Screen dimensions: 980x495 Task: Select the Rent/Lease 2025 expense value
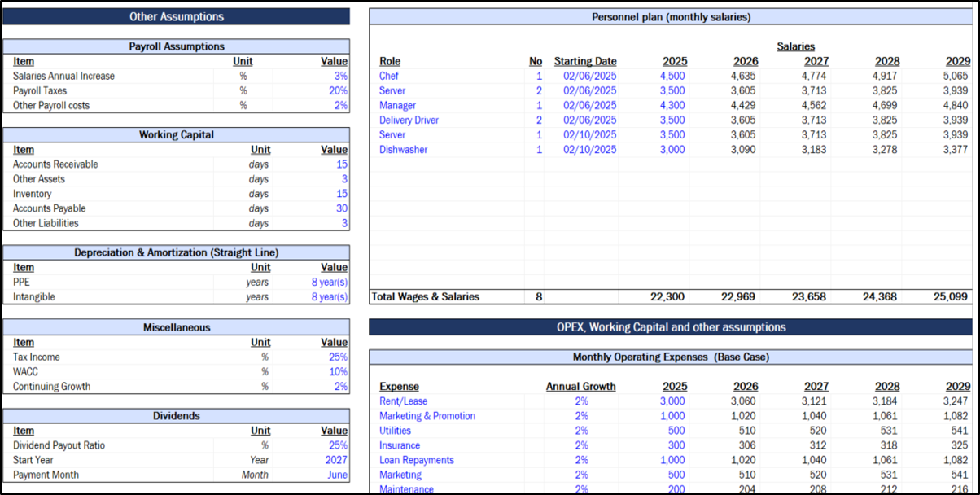(672, 401)
